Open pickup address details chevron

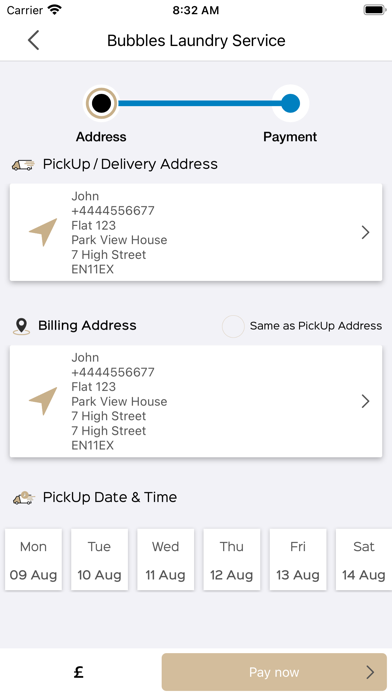tap(365, 232)
